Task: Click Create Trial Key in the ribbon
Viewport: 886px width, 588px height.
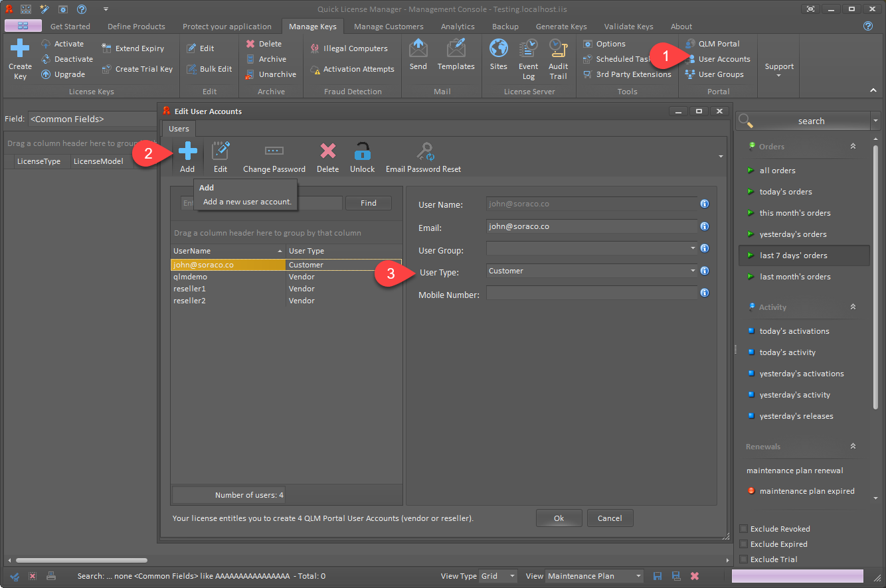Action: 137,69
